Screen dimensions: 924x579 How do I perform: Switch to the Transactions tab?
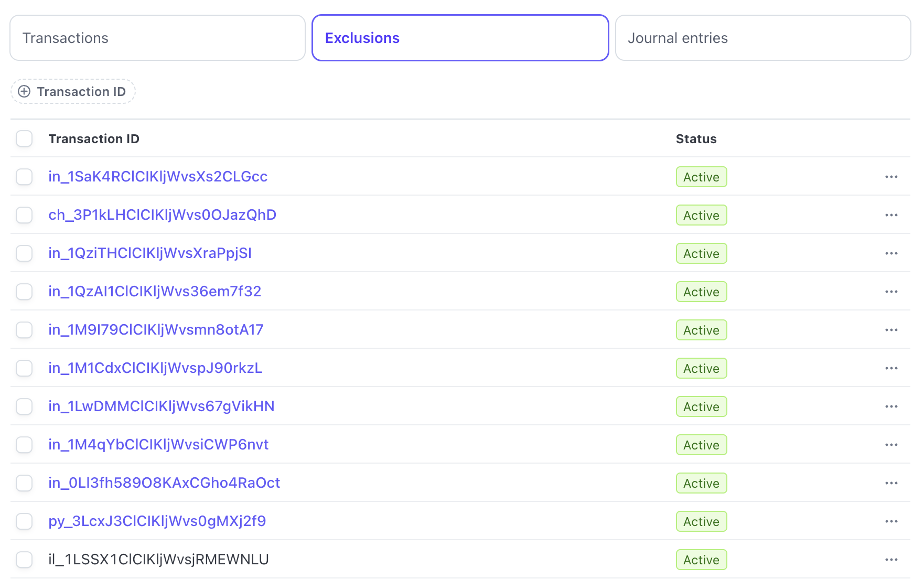(x=157, y=38)
